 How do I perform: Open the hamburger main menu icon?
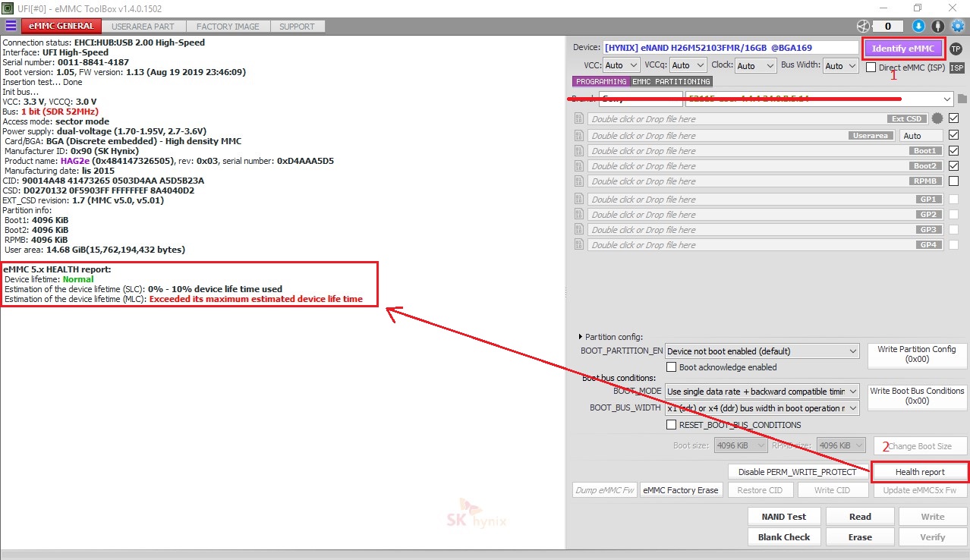[11, 26]
